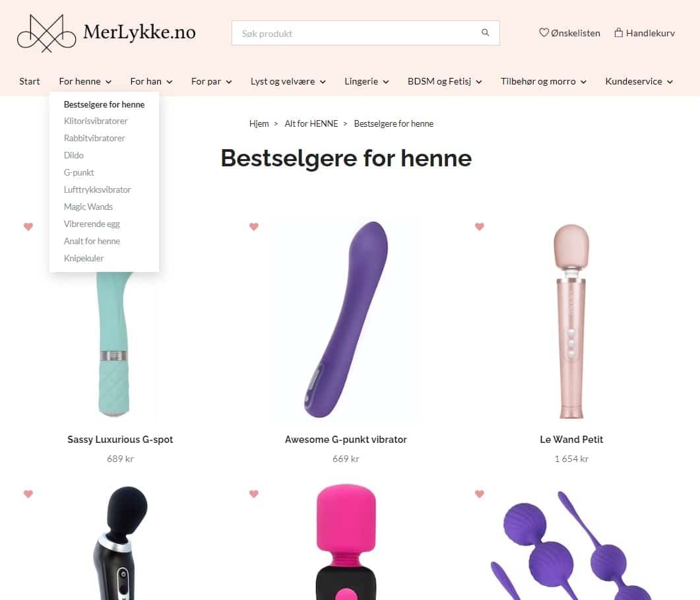700x600 pixels.
Task: Toggle wishlist heart on the black wand product
Action: pyautogui.click(x=28, y=494)
